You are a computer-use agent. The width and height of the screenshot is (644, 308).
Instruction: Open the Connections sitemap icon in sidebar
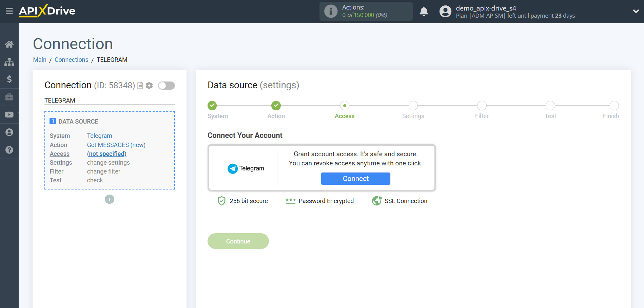[9, 62]
